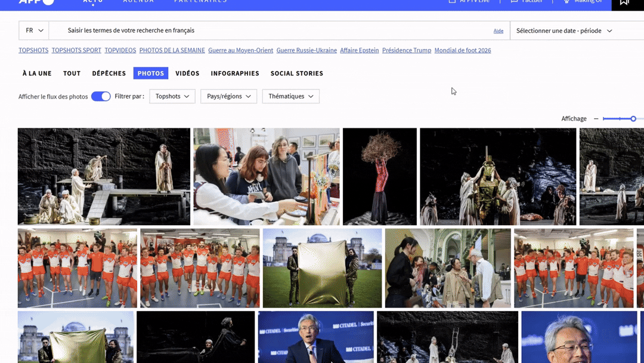Open the FR language dropdown

point(34,30)
